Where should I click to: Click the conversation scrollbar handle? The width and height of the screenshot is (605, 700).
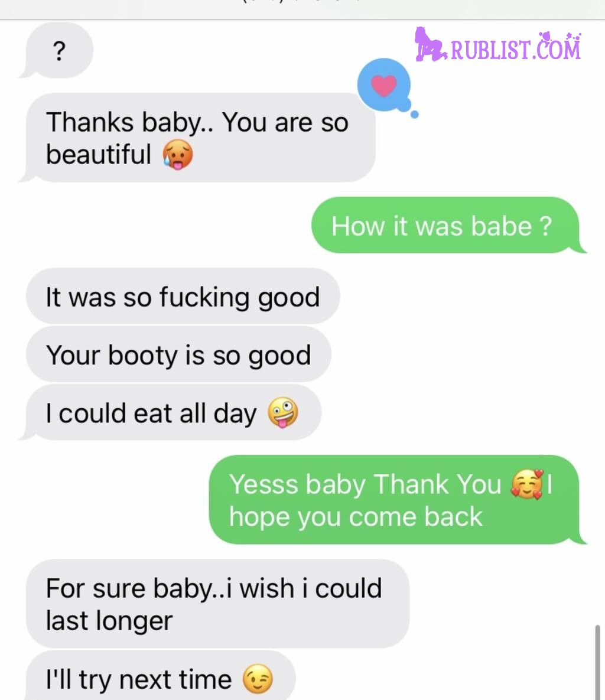(x=597, y=663)
